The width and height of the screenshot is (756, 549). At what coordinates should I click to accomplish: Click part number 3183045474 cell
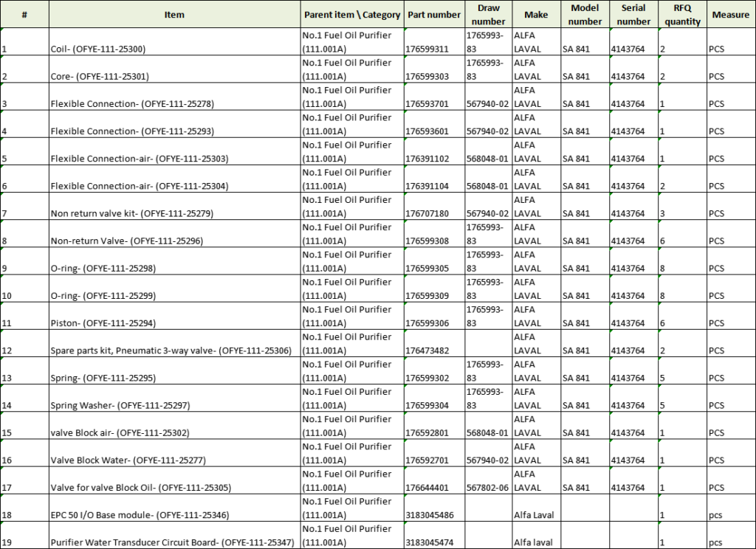pos(433,542)
